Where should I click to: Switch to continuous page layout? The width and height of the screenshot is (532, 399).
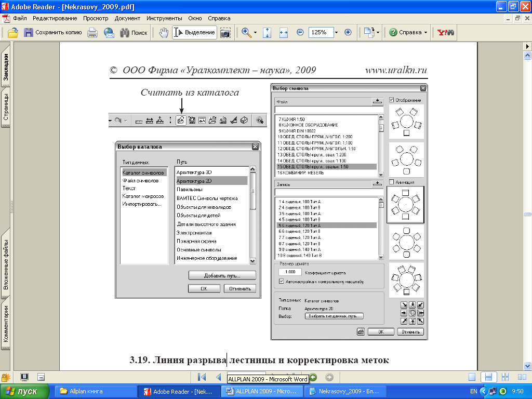[x=488, y=377]
